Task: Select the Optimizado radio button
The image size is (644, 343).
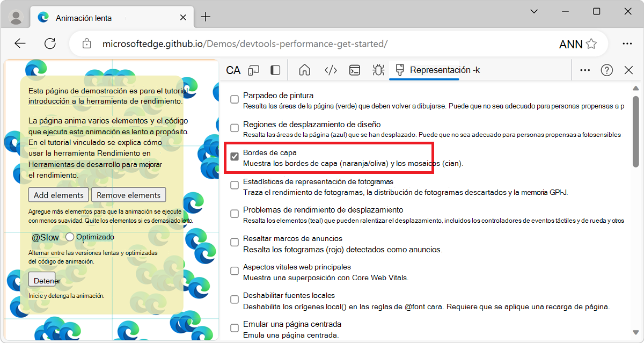Action: 70,237
